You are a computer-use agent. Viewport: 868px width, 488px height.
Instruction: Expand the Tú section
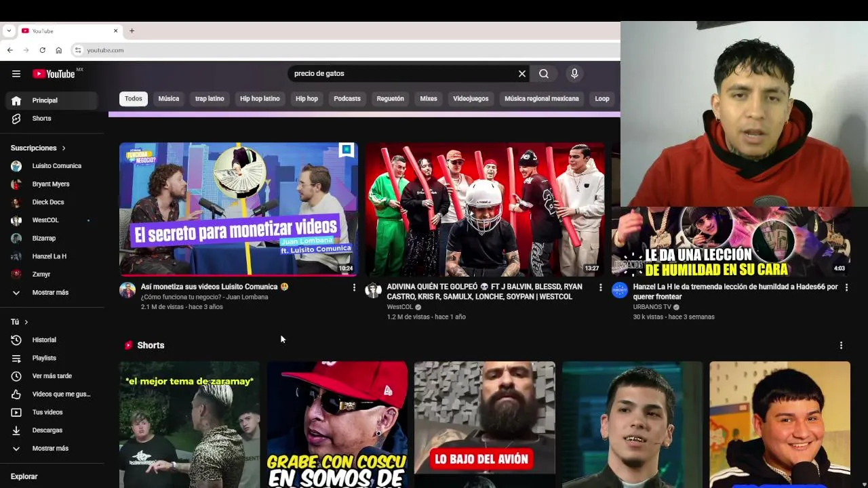[19, 322]
